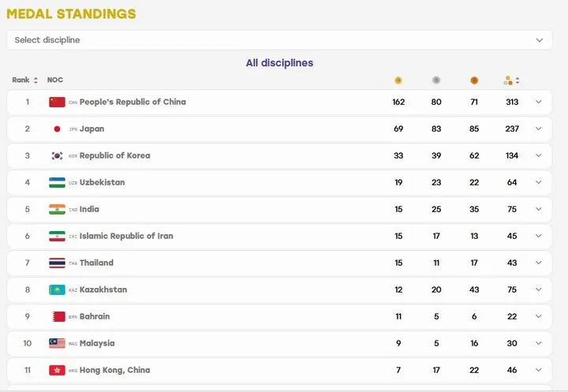The image size is (568, 392).
Task: Expand the India row details
Action: click(x=539, y=209)
